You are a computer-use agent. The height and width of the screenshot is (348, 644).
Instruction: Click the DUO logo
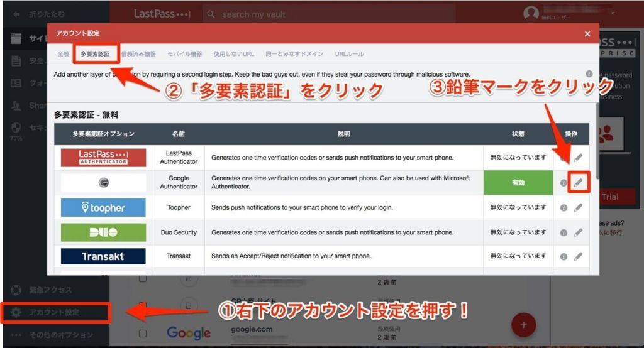(104, 232)
